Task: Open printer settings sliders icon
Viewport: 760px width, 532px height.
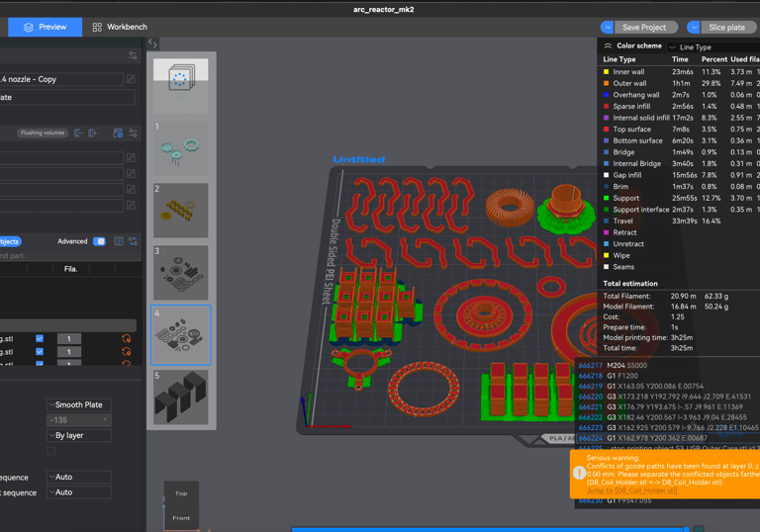Action: coord(133,55)
